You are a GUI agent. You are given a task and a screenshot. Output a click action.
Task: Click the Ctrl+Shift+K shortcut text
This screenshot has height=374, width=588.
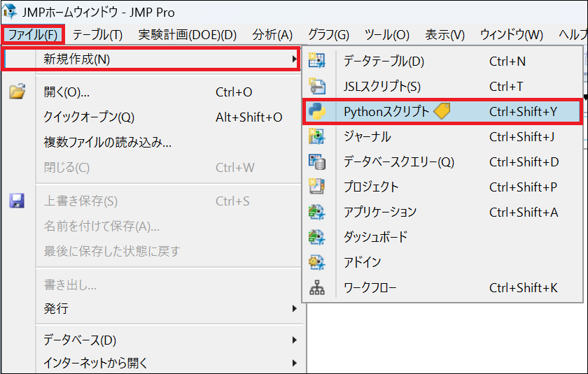tap(524, 287)
